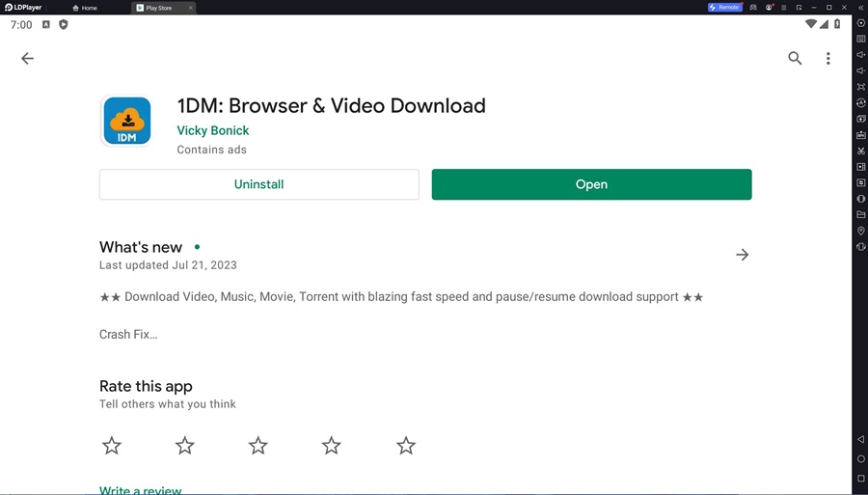Viewport: 868px width, 495px height.
Task: Click the pop-out window icon in title bar
Action: coord(799,7)
